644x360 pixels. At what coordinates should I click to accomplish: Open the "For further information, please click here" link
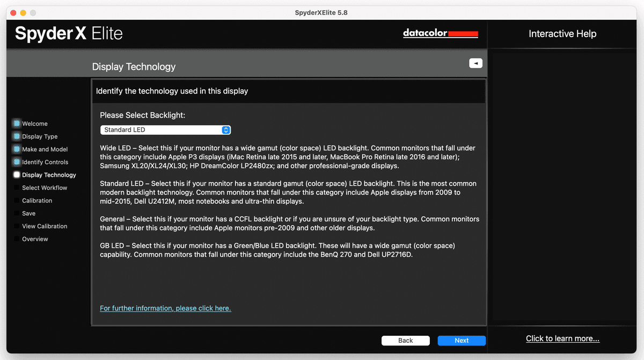(x=165, y=308)
